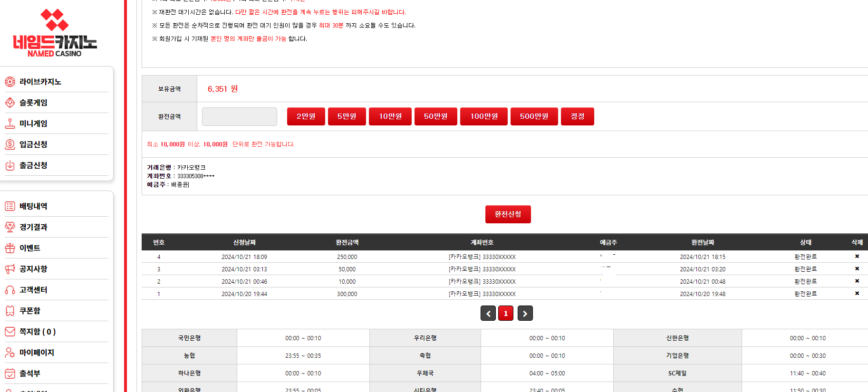Open 고객센터 with the headset icon

[10, 290]
